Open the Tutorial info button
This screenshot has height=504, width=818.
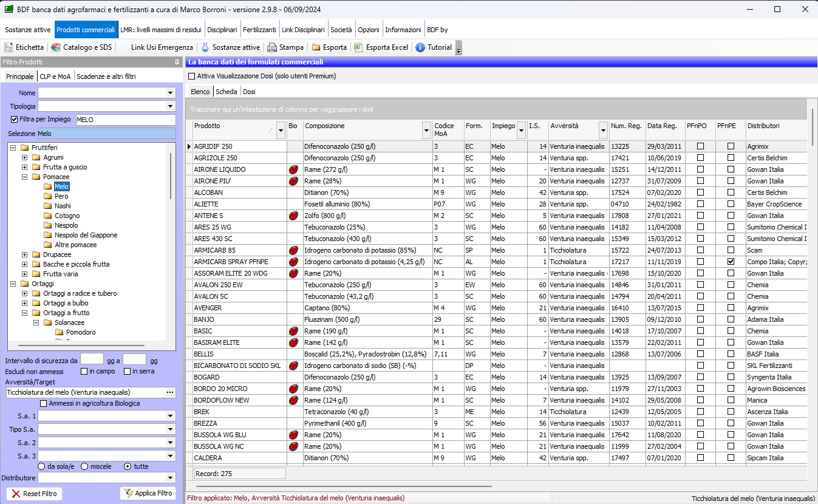click(x=434, y=47)
